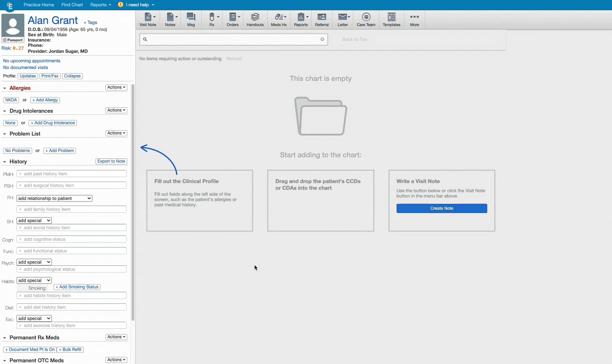Go to Find Chart in top menu
The height and width of the screenshot is (364, 612).
coord(72,5)
